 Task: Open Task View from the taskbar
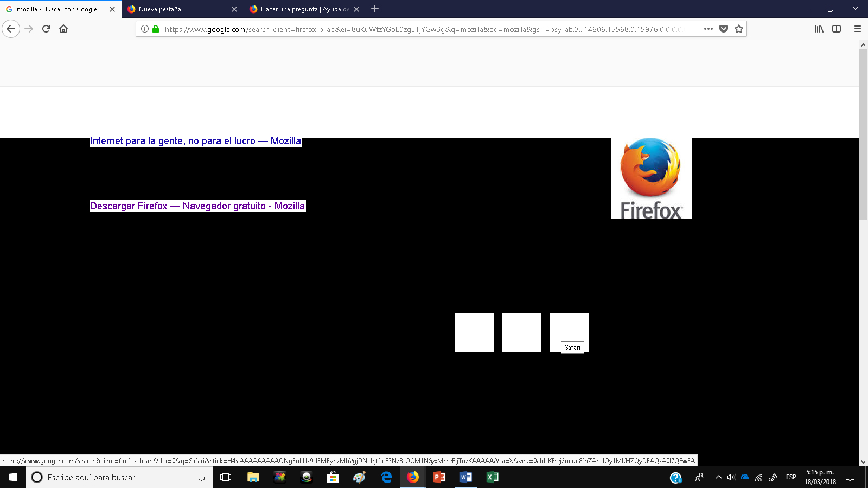pos(225,478)
